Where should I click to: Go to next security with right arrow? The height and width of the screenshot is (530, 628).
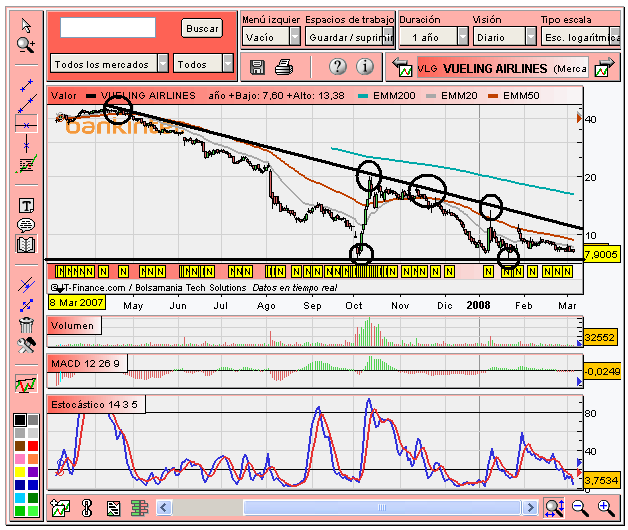(x=605, y=67)
